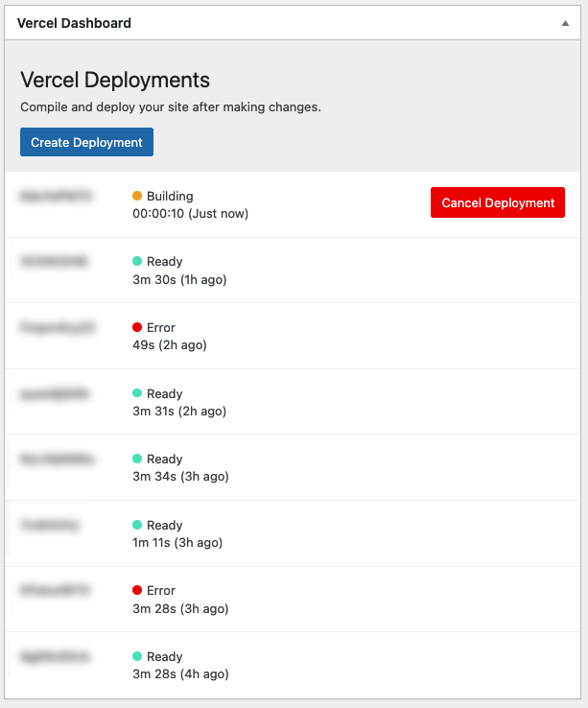Open blurred deployment ID in 4h ago row
588x708 pixels.
[55, 656]
